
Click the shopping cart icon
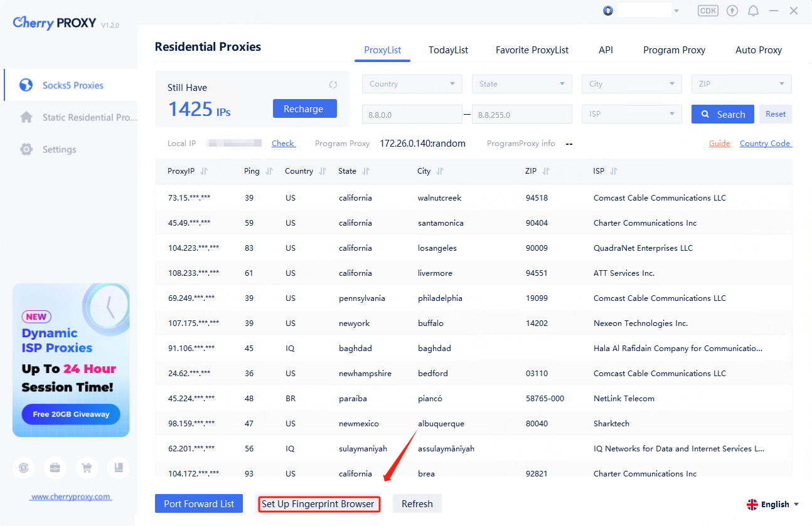coord(87,468)
